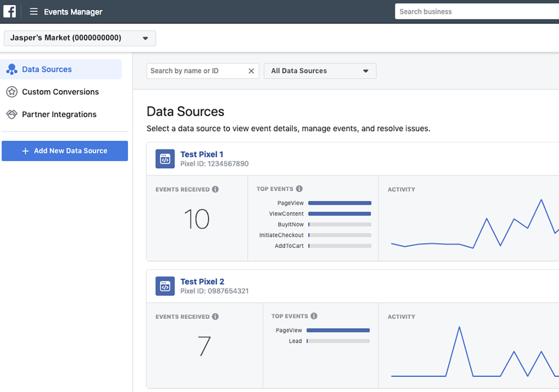
Task: Click the Test Pixel 2 code icon
Action: tap(165, 286)
